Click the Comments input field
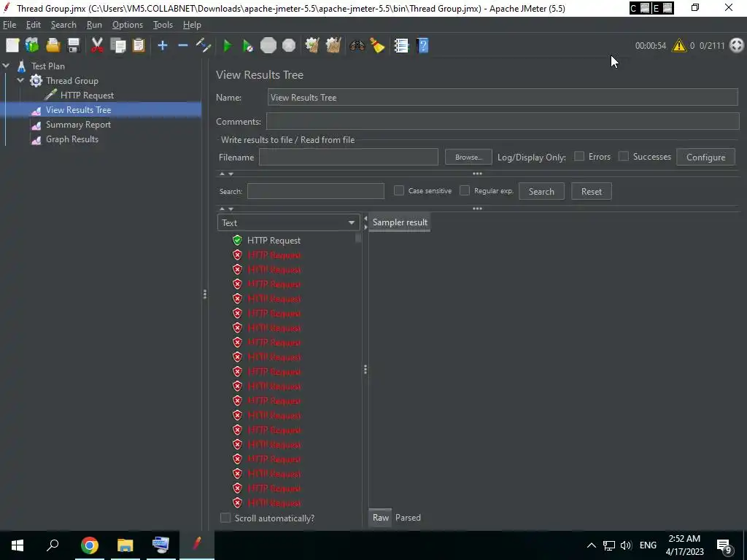 pos(503,122)
